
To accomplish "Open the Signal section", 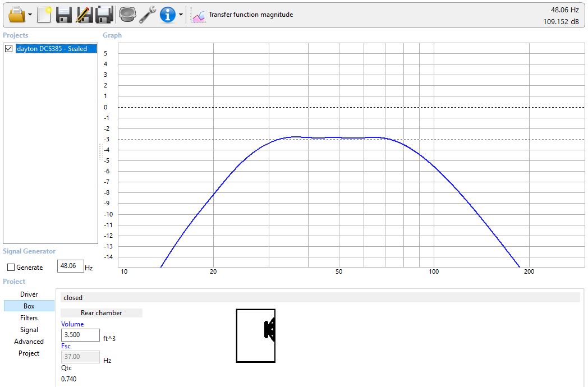I will [x=29, y=330].
